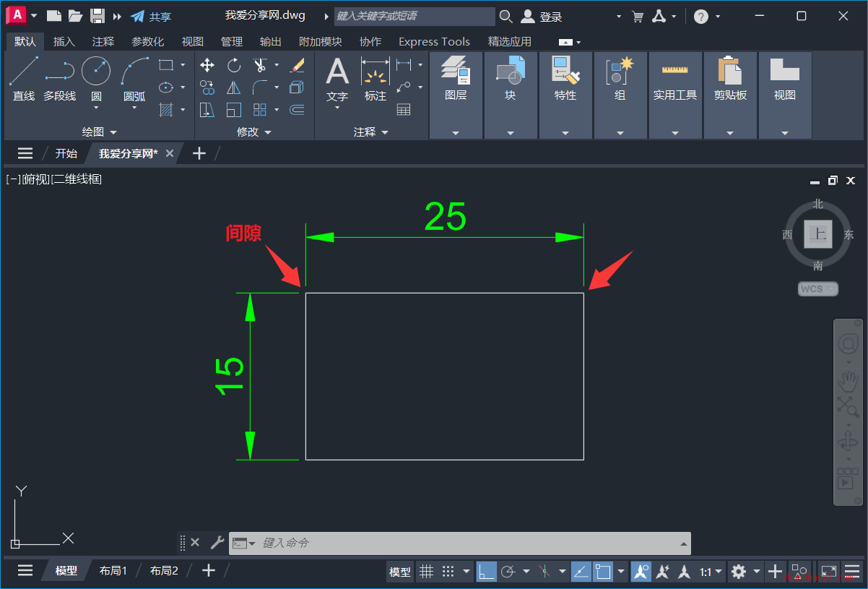
Task: Click the Ellipse draw tool icon
Action: [x=166, y=87]
